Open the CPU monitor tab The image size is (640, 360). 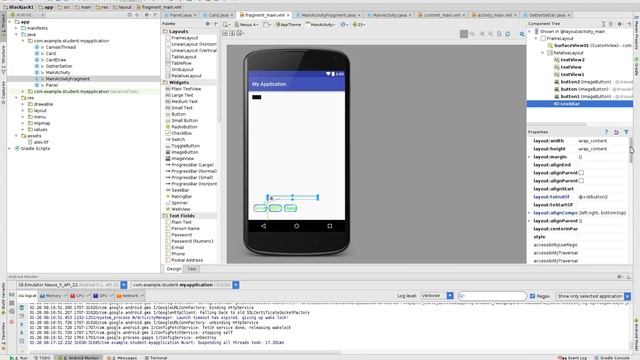80,296
